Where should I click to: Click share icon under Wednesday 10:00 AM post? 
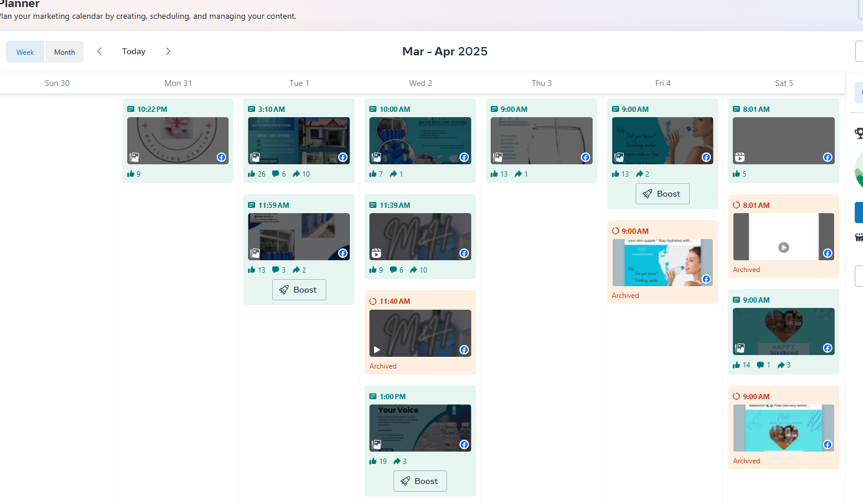tap(393, 174)
